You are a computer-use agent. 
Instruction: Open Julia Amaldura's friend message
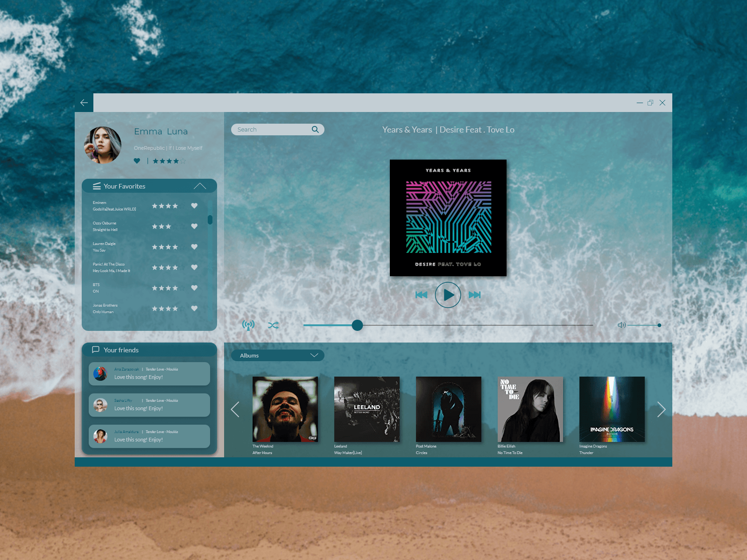tap(149, 436)
